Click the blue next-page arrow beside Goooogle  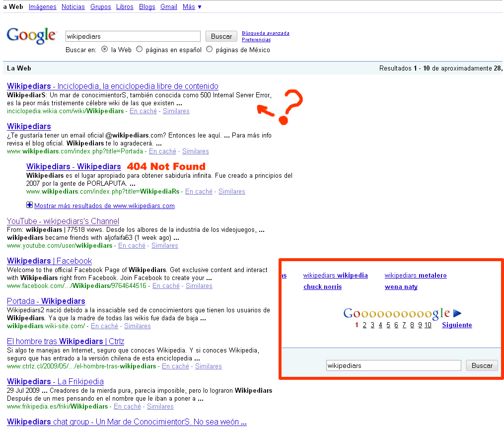457,313
